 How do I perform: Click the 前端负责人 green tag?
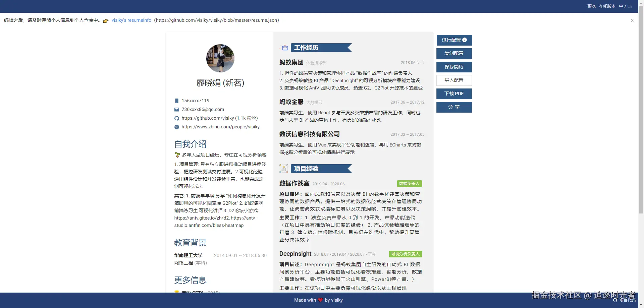[409, 184]
